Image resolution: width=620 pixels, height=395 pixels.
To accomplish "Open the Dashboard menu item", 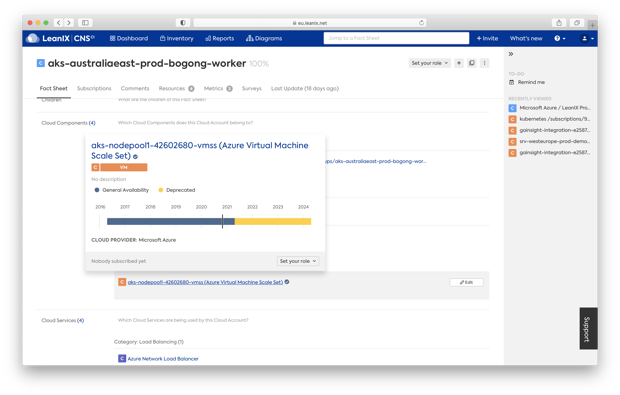I will pyautogui.click(x=129, y=38).
